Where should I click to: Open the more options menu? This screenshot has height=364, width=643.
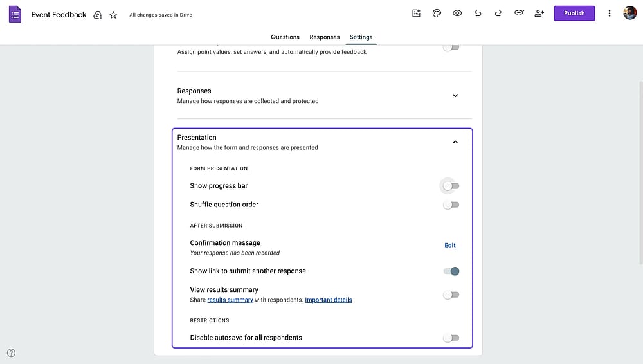click(610, 13)
